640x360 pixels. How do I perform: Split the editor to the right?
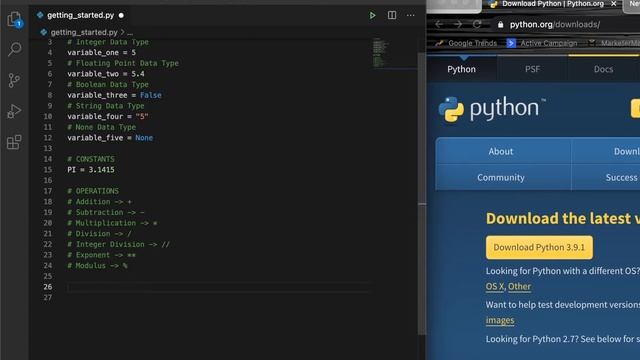[392, 16]
